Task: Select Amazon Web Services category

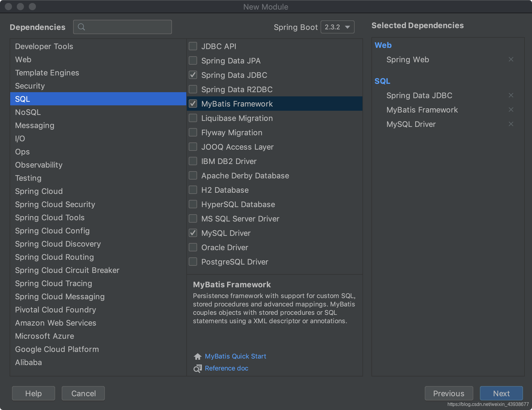Action: coord(98,323)
